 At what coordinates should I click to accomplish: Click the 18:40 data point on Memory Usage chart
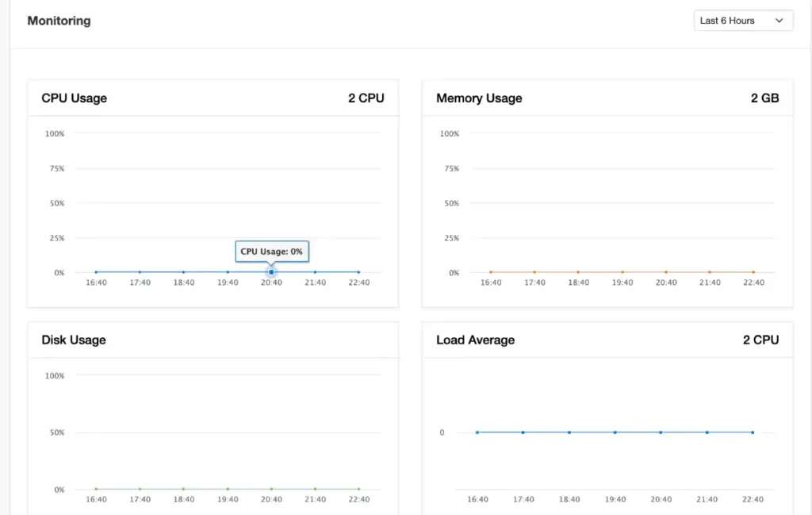coord(578,272)
